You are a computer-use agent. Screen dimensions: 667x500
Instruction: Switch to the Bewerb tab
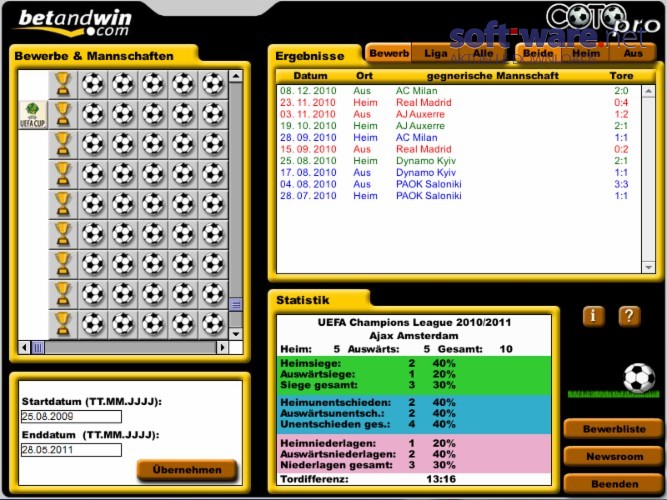(389, 53)
